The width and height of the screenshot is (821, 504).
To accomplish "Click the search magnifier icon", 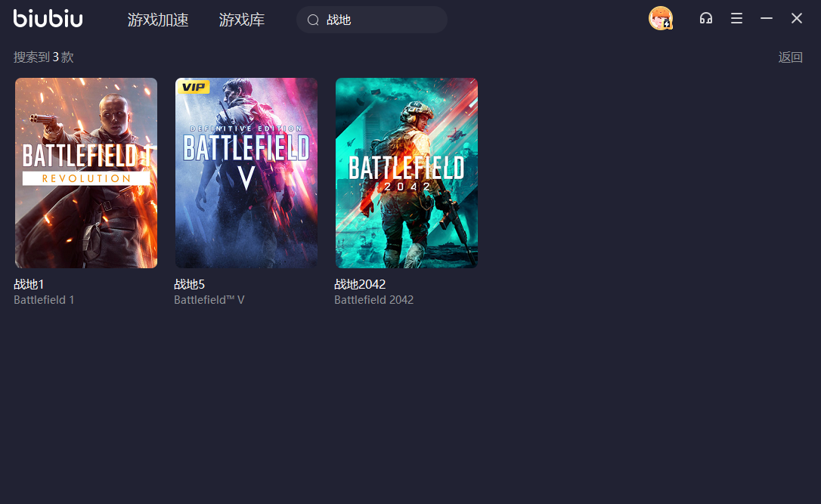I will tap(313, 20).
